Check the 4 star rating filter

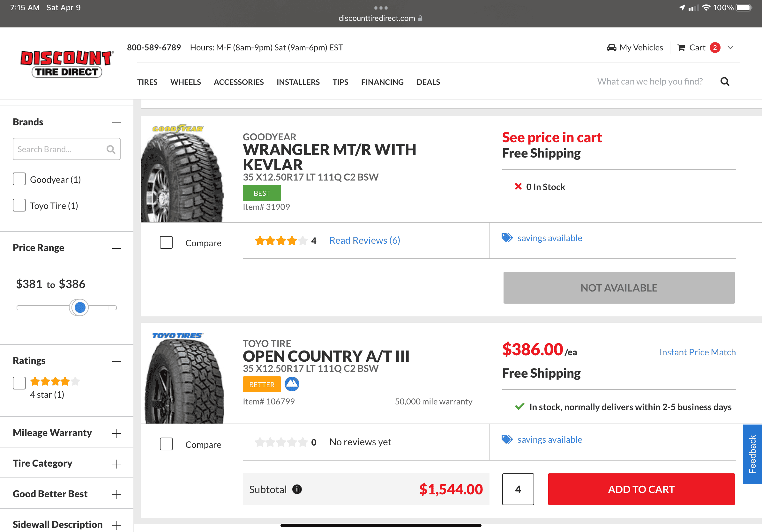19,383
